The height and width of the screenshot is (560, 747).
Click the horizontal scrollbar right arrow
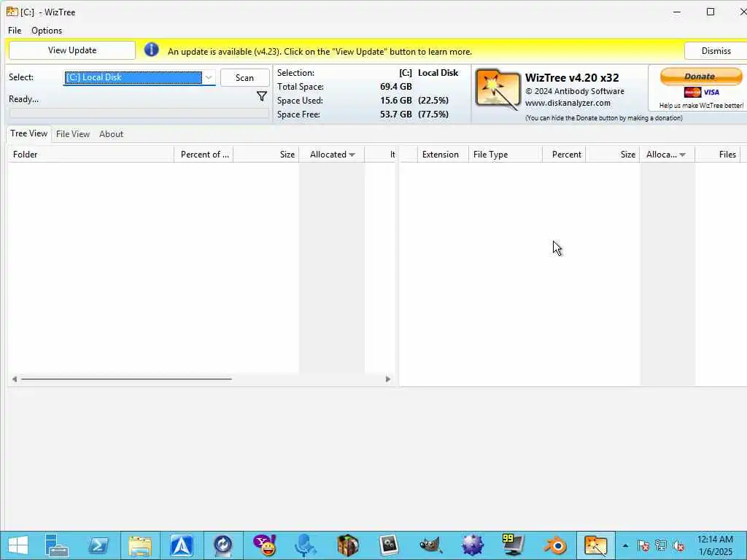point(388,379)
